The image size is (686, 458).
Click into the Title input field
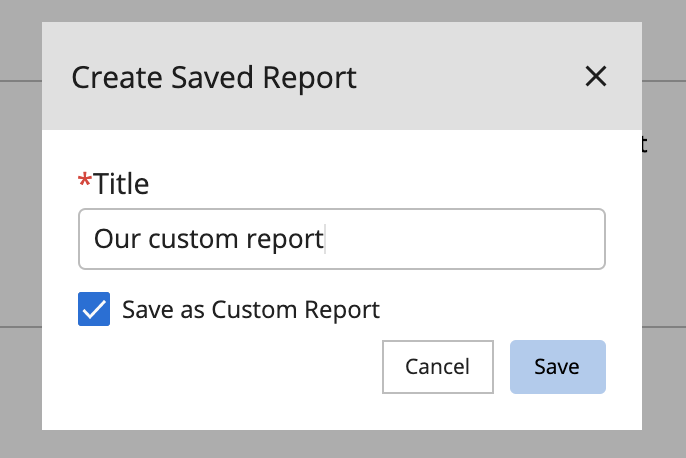click(x=342, y=239)
